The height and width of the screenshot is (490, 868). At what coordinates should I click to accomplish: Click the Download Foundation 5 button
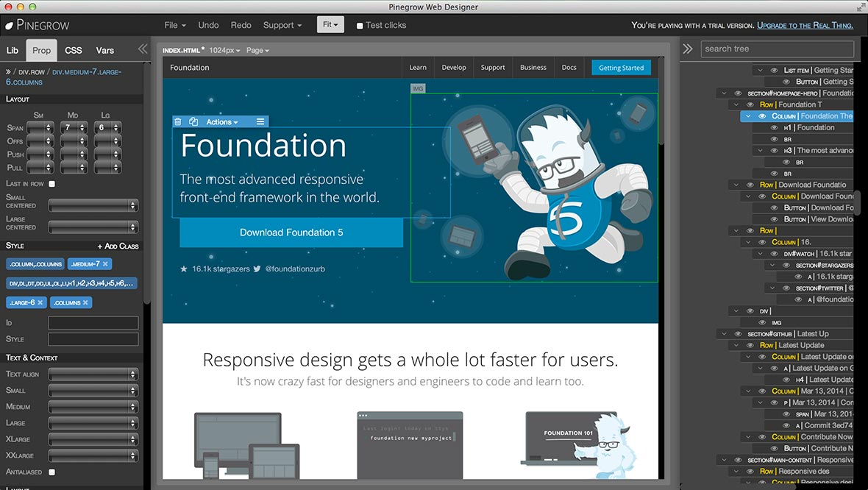tap(291, 232)
